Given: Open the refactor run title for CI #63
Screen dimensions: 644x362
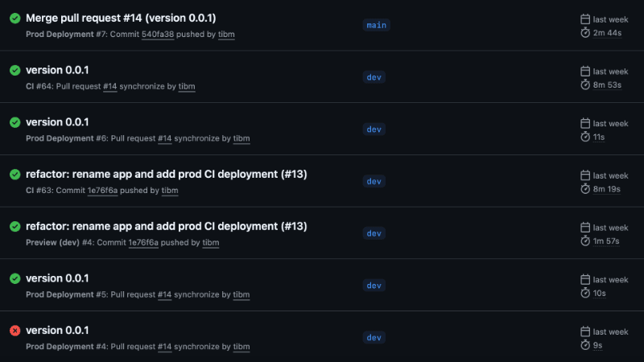Looking at the screenshot, I should (x=166, y=174).
